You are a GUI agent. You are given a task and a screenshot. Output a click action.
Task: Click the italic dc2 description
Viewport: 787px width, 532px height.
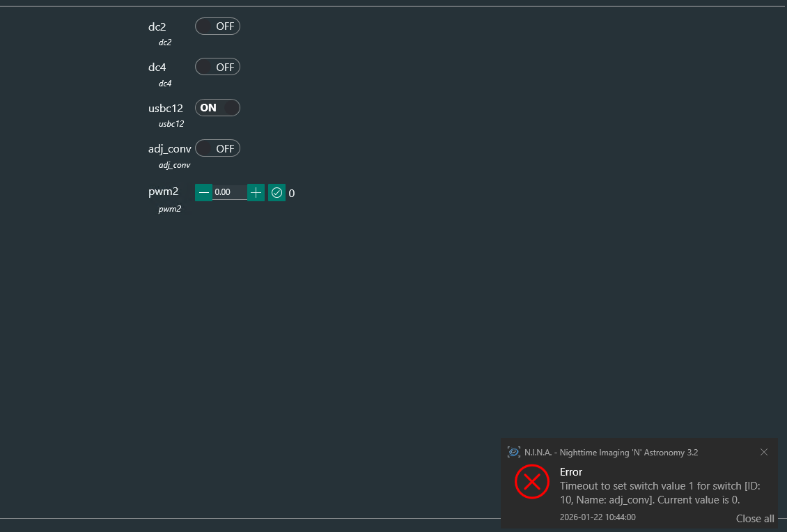coord(164,42)
